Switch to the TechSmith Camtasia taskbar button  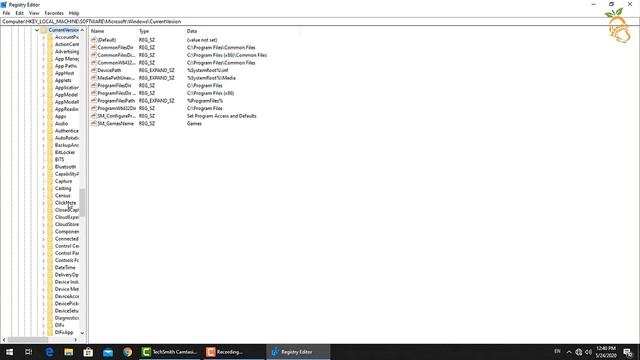point(169,352)
